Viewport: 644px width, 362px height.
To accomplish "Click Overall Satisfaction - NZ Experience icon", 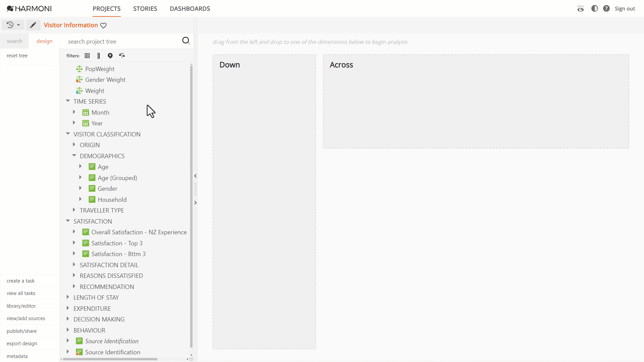I will (x=86, y=232).
